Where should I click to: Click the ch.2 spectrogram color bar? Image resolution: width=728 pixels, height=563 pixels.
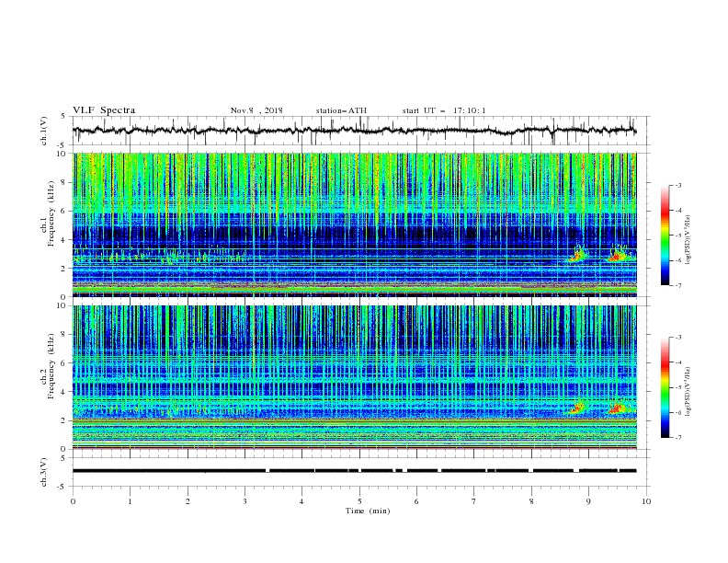coord(665,387)
